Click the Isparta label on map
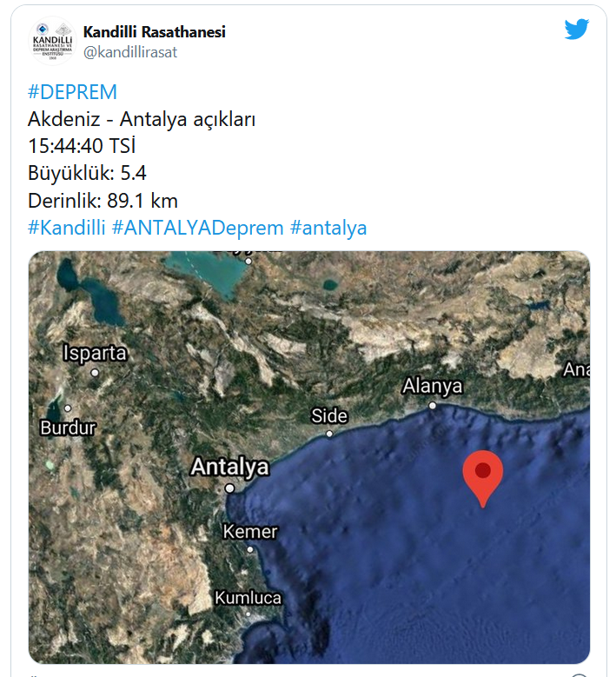Viewport: 616px width, 677px height. point(95,353)
